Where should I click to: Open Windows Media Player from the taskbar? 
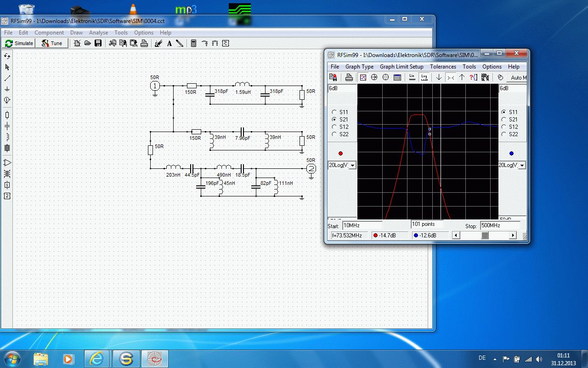tap(68, 359)
